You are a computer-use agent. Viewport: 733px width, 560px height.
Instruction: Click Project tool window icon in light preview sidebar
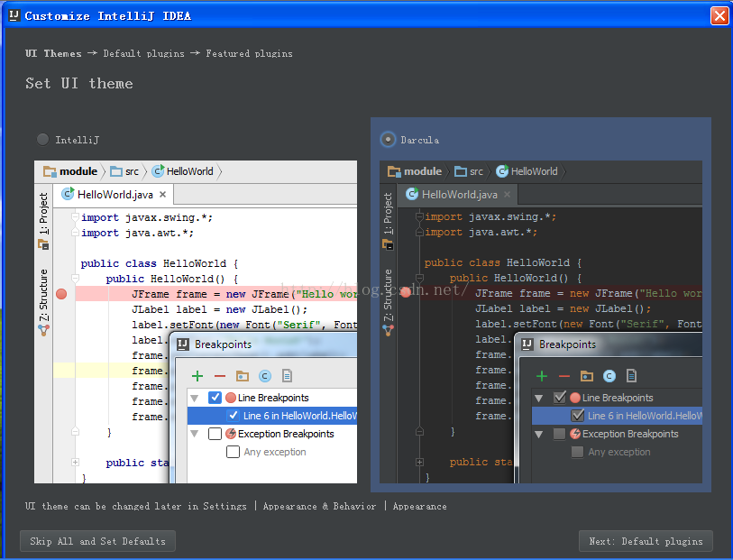(x=43, y=244)
